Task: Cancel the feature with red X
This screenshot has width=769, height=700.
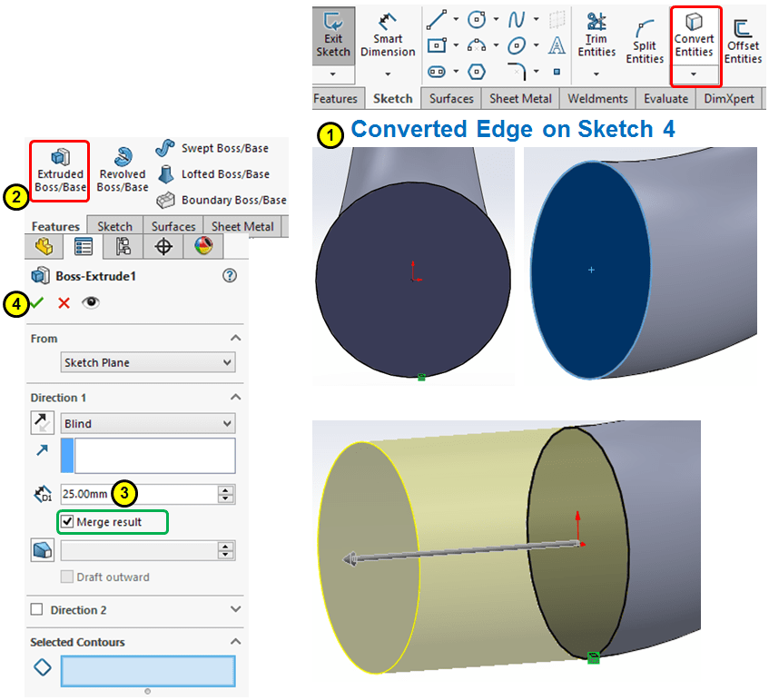Action: click(64, 303)
